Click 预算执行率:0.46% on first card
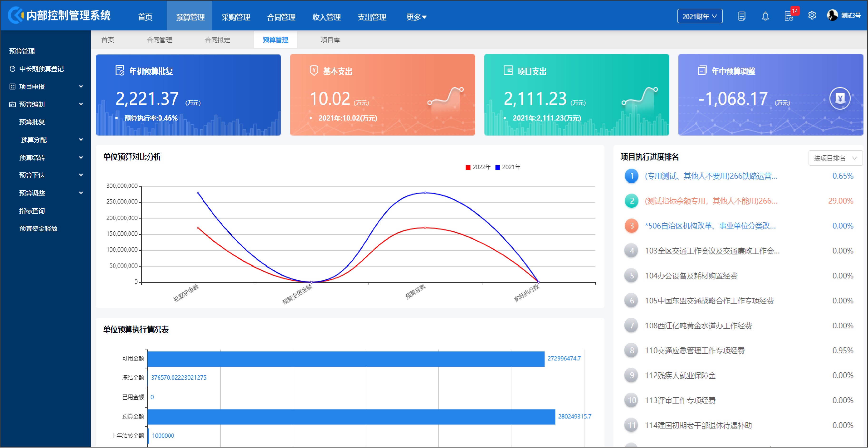Viewport: 868px width, 448px height. (x=151, y=118)
